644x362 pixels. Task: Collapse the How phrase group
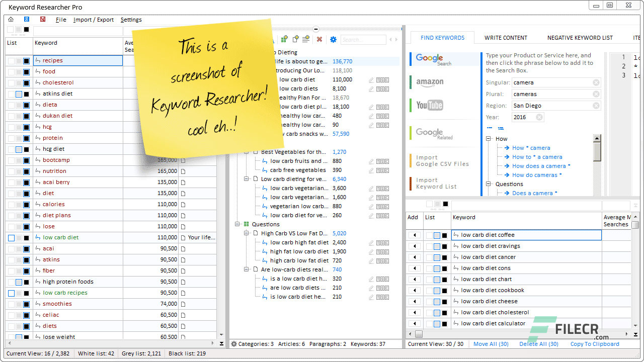click(x=489, y=139)
